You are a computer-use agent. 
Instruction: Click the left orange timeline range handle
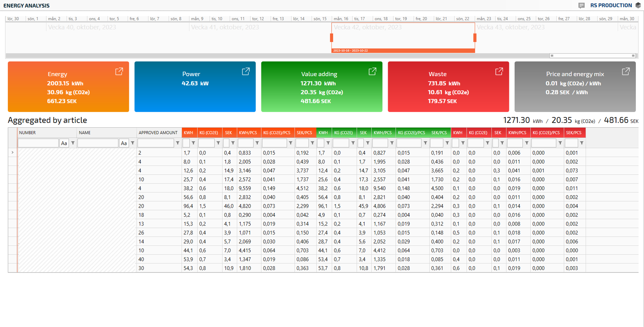tap(332, 38)
